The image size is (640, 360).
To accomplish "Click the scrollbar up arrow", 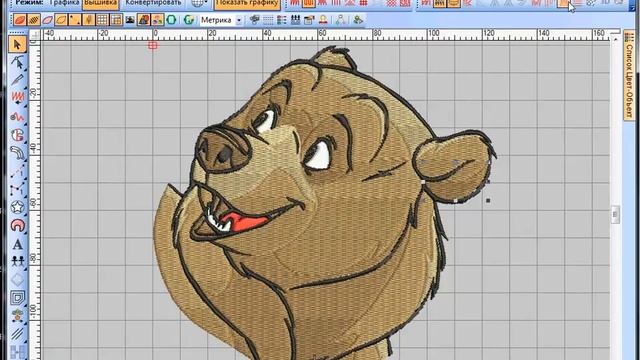I will pos(616,39).
